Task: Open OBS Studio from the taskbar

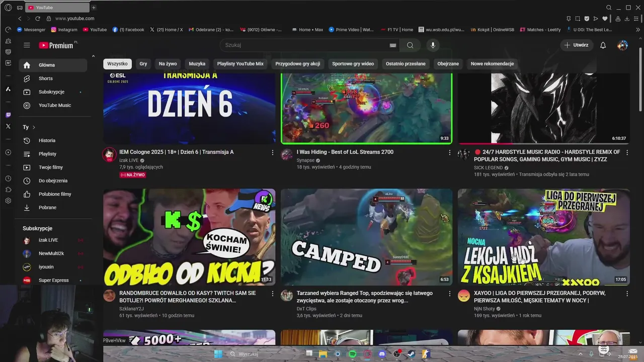Action: click(397, 354)
